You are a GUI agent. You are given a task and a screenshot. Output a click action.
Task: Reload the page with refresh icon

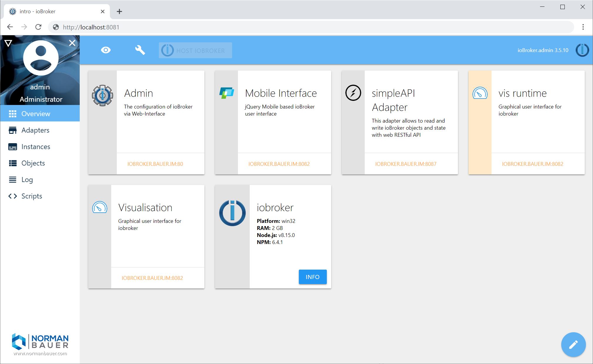[x=38, y=27]
